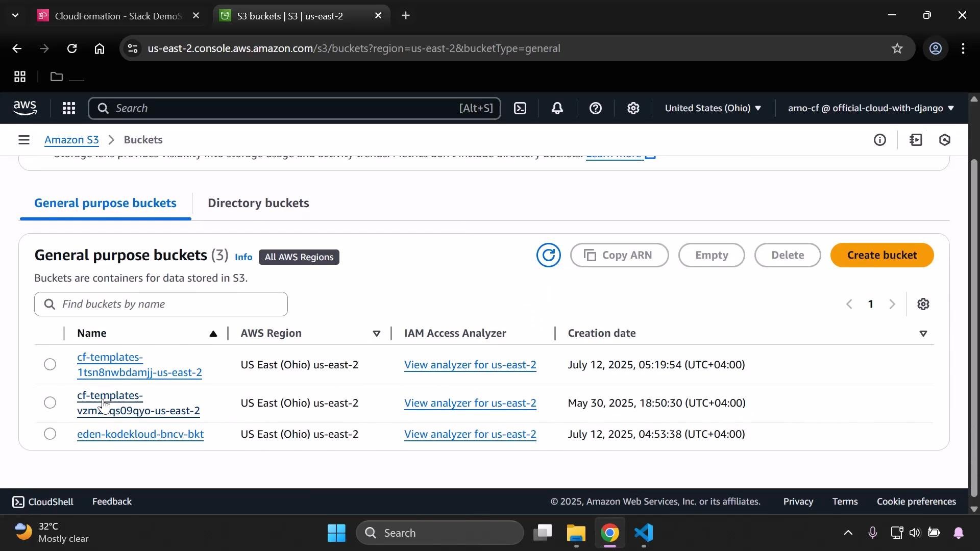Select the S3 buckets browser tab
Screen dimensions: 980x551
(301, 16)
